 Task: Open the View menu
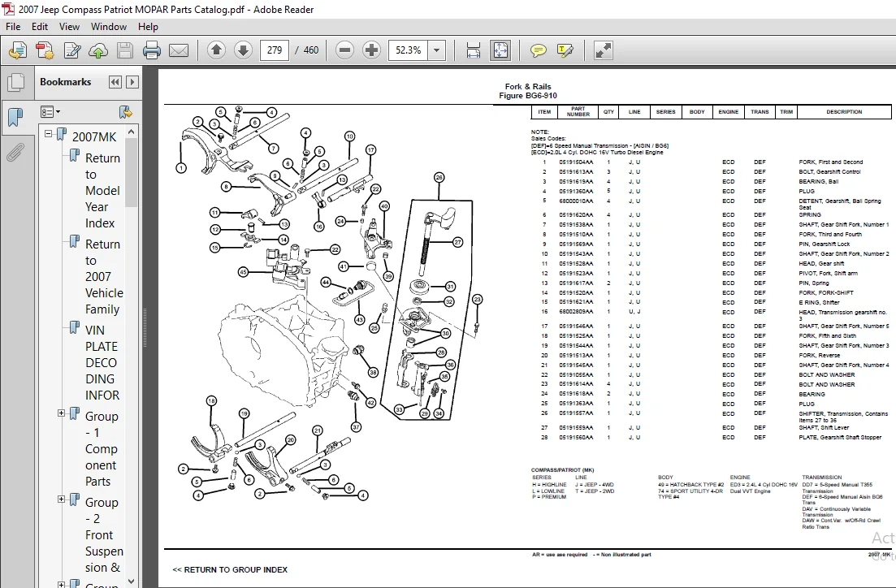point(69,26)
